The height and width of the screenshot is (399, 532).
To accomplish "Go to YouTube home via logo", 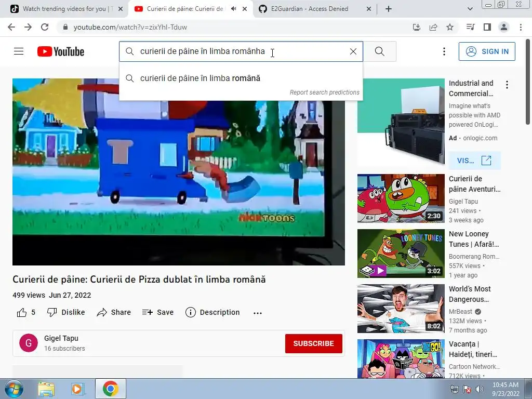I will pos(61,51).
